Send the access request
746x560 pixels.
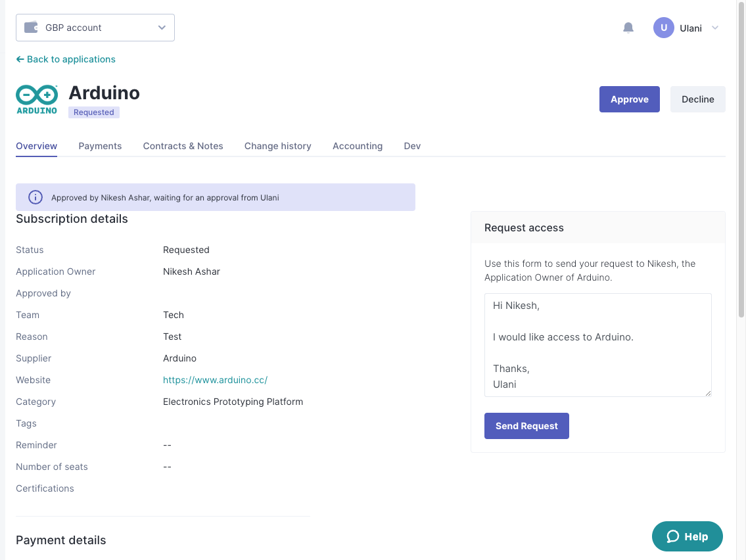tap(526, 426)
